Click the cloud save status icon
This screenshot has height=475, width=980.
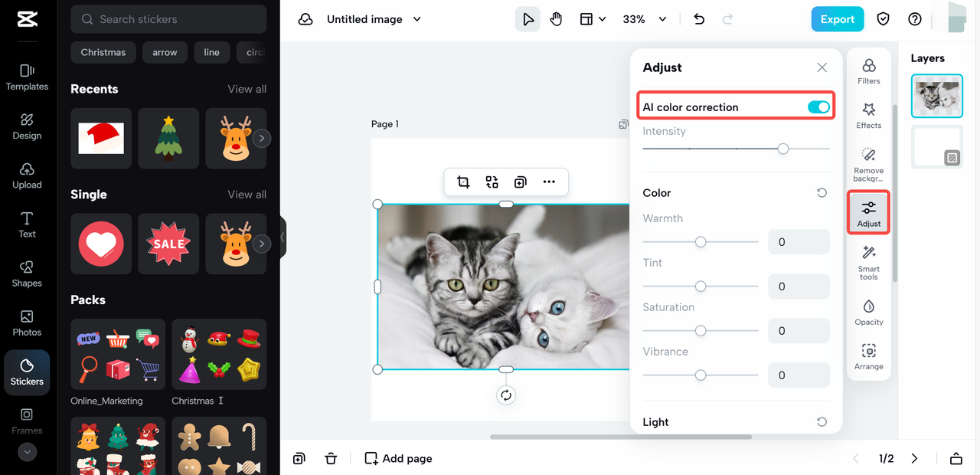coord(305,19)
